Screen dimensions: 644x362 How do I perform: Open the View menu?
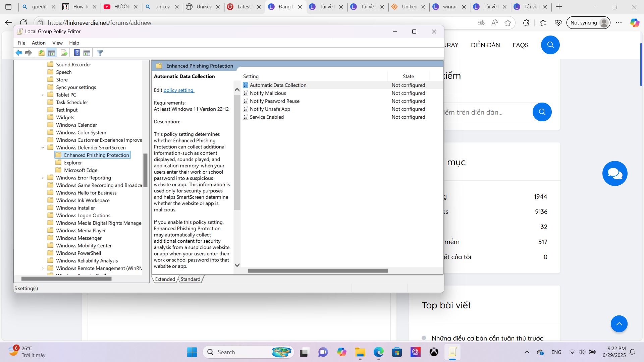(x=57, y=43)
